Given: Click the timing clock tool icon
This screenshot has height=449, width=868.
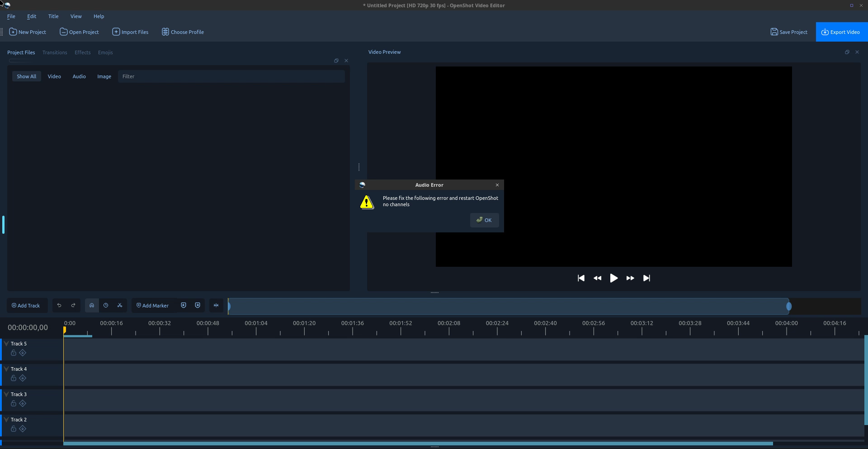Looking at the screenshot, I should point(106,306).
